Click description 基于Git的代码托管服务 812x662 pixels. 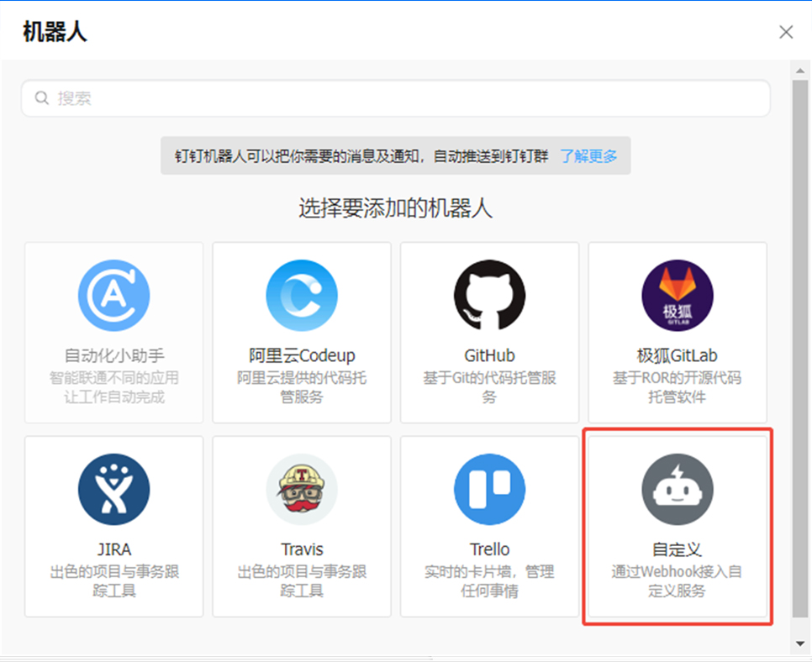(489, 387)
